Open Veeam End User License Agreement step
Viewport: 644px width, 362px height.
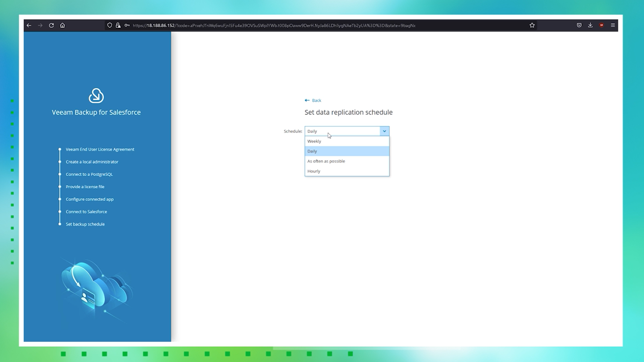coord(100,149)
